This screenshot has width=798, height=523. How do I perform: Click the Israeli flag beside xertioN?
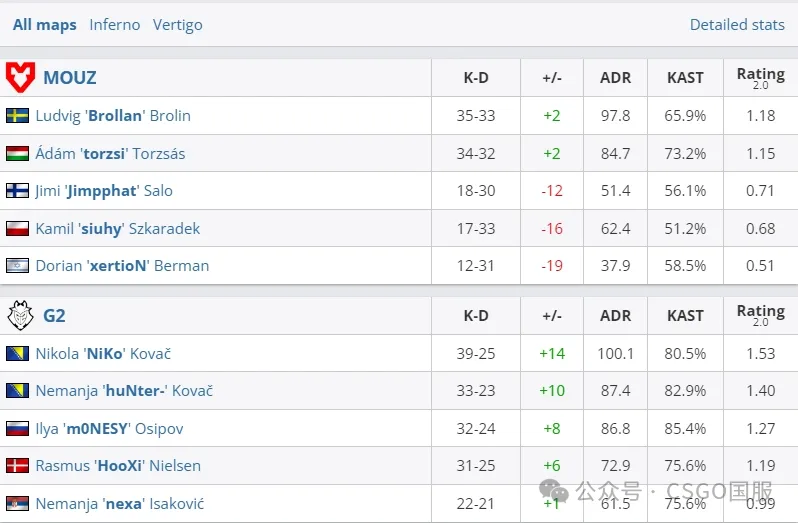click(17, 266)
